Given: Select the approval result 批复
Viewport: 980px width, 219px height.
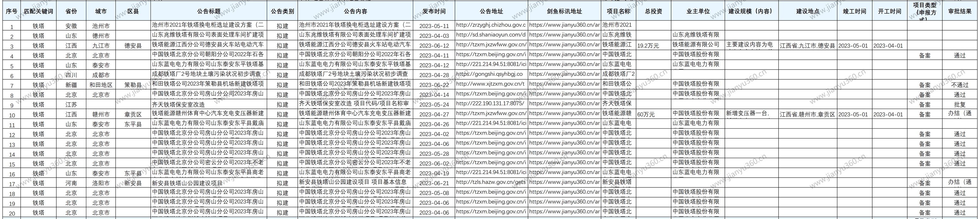Looking at the screenshot, I should (x=959, y=105).
